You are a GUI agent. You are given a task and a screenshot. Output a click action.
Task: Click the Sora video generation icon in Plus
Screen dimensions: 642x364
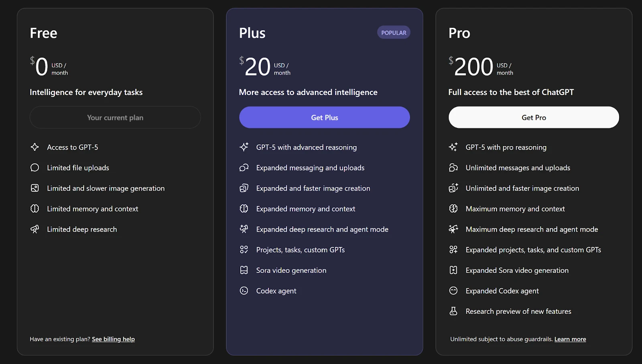244,270
